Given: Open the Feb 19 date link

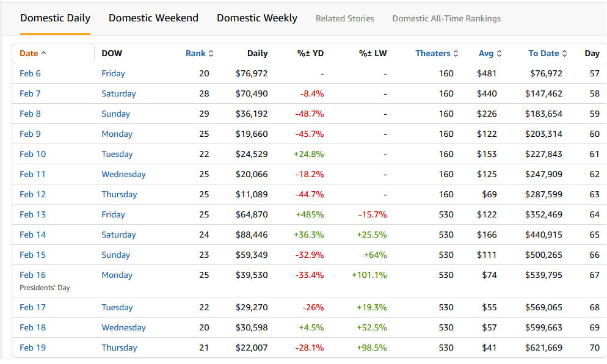Looking at the screenshot, I should [x=32, y=348].
